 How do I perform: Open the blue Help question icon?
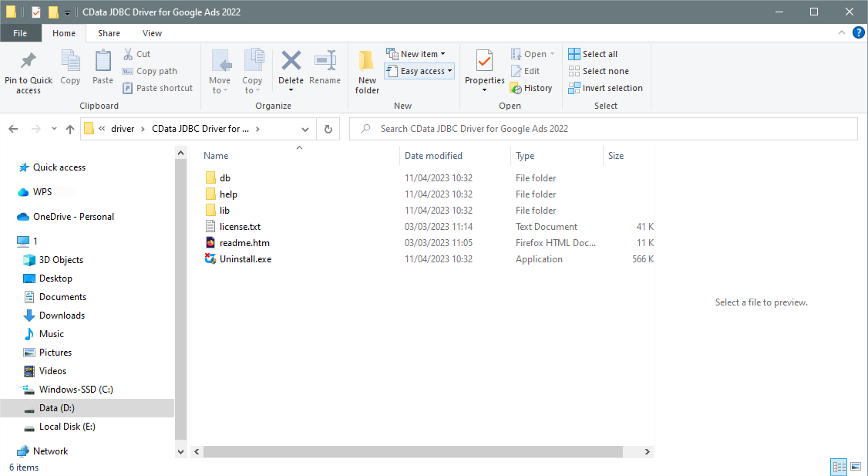tap(859, 32)
